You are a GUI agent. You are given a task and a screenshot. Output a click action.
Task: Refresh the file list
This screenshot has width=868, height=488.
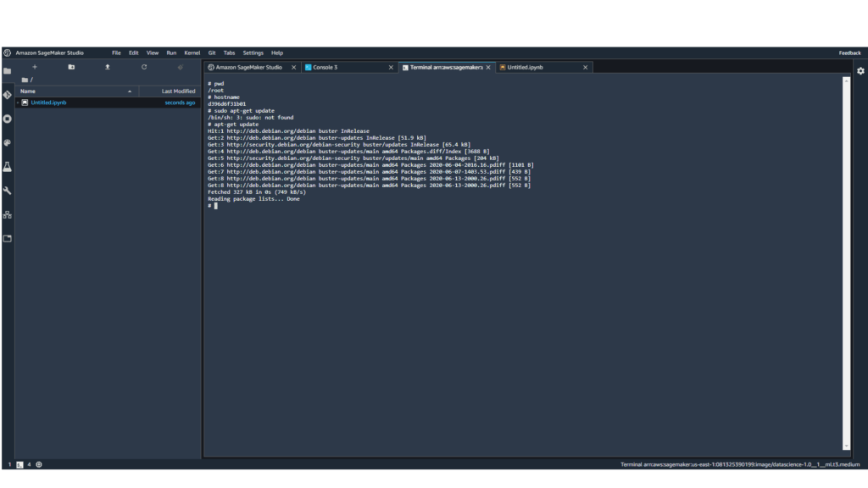(x=144, y=67)
